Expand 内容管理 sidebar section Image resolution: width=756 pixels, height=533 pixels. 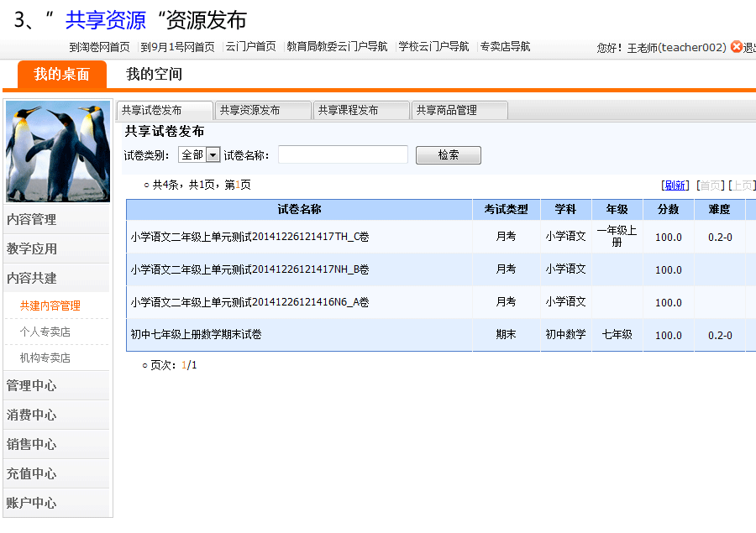(x=32, y=220)
